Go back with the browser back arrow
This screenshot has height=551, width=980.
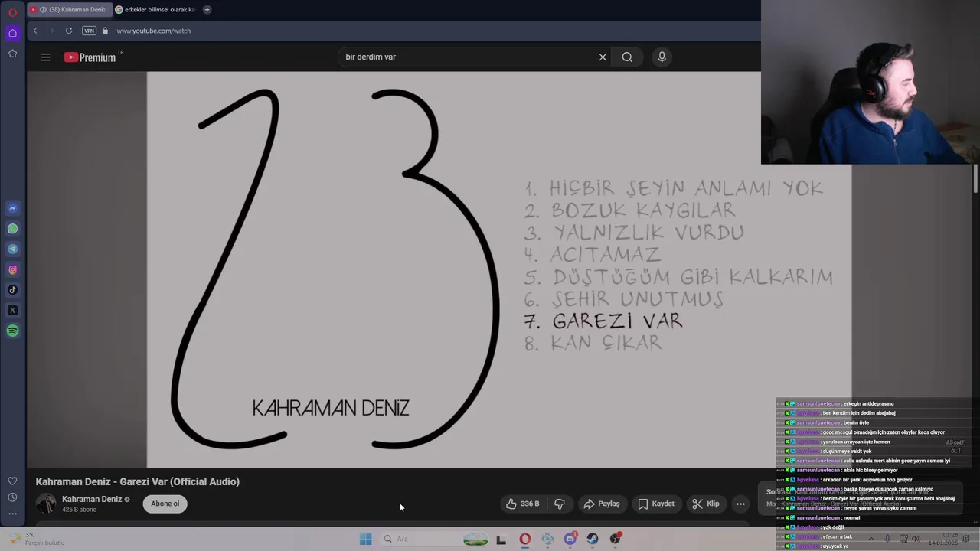click(35, 31)
